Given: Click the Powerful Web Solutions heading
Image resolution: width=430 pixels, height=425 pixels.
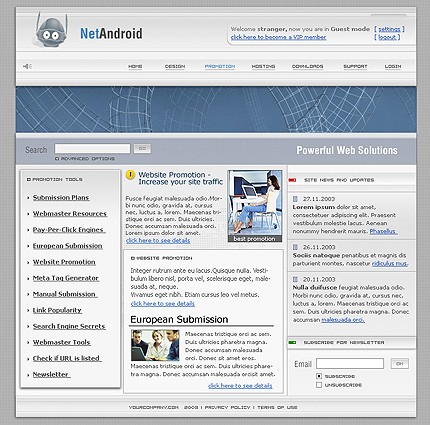Looking at the screenshot, I should click(347, 150).
